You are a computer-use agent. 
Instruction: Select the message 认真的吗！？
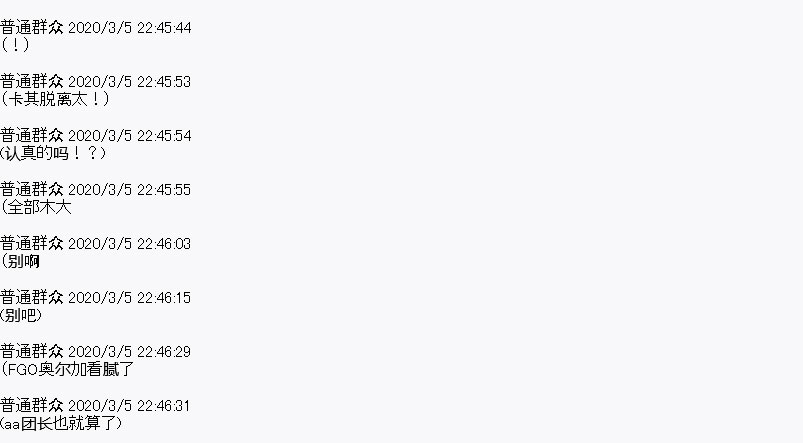tap(53, 153)
